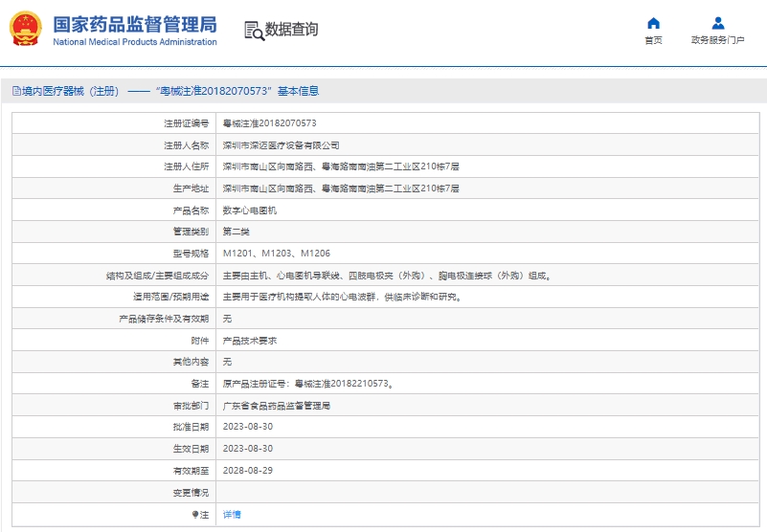This screenshot has width=767, height=532.
Task: Select the 结构及组成 description text
Action: tap(388, 276)
